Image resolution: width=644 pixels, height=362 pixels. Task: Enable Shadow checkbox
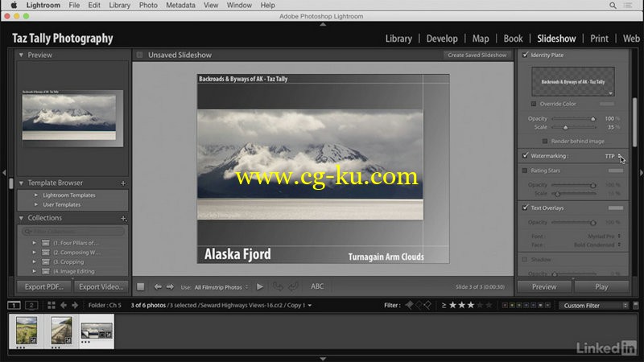click(x=525, y=259)
